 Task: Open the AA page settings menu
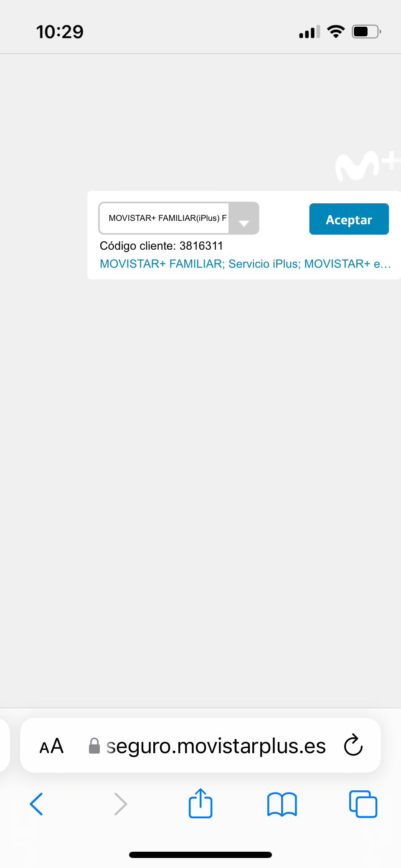click(51, 746)
